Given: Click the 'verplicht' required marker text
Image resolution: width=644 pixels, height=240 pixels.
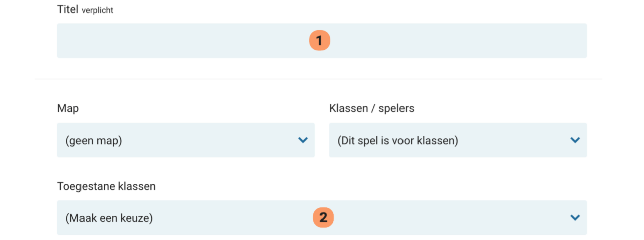Looking at the screenshot, I should pos(97,10).
